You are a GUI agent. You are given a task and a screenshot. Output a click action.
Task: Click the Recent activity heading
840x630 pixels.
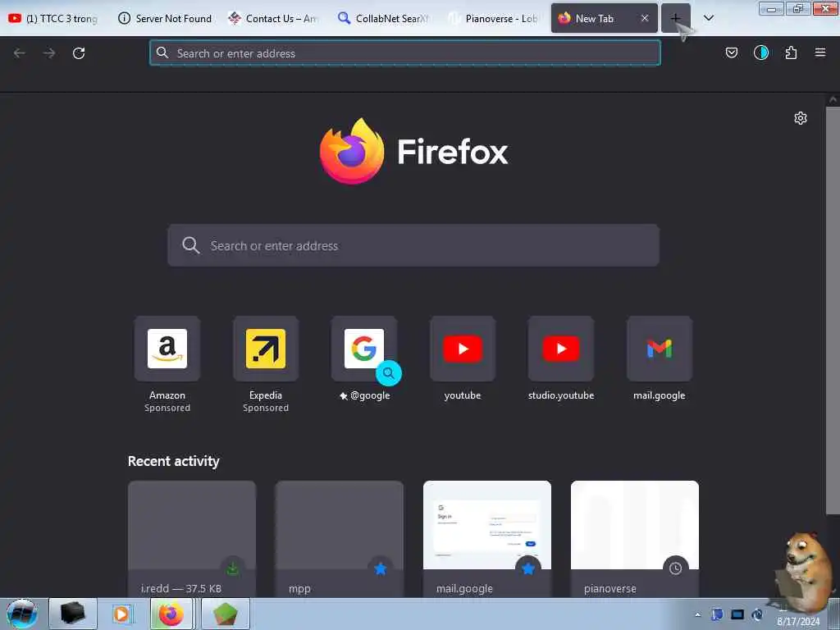pyautogui.click(x=174, y=461)
